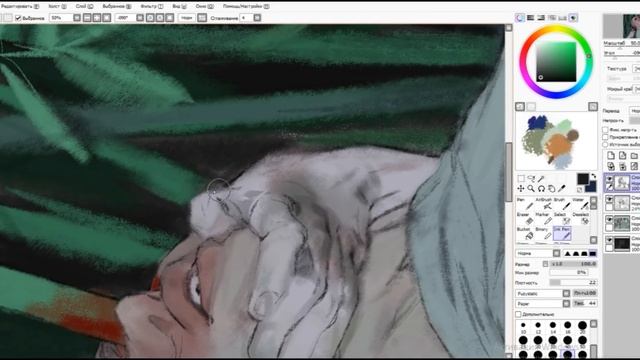Hide the top selected layer eye
Screen dimensions: 640x360
(x=609, y=179)
